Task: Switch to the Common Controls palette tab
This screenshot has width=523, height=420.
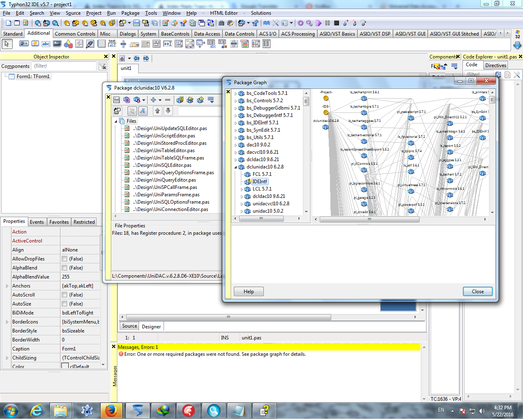Action: point(75,34)
